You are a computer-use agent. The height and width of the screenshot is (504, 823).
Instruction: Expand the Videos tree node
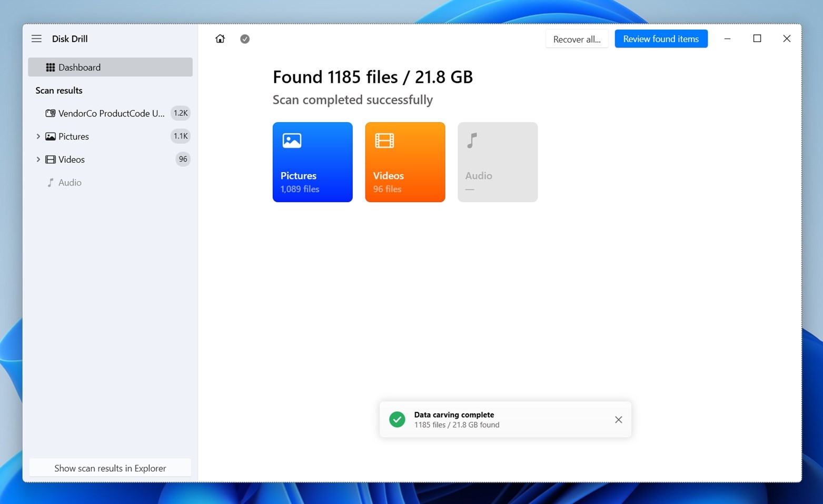click(38, 160)
